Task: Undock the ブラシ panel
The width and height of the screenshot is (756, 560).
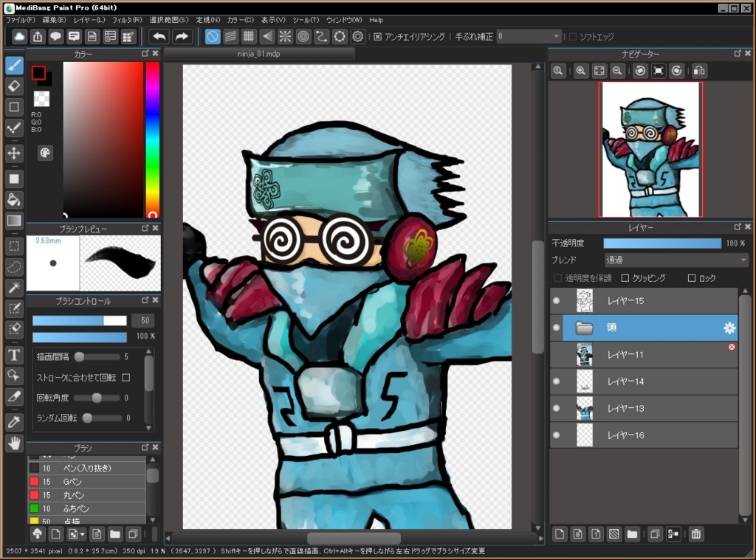Action: (x=145, y=447)
